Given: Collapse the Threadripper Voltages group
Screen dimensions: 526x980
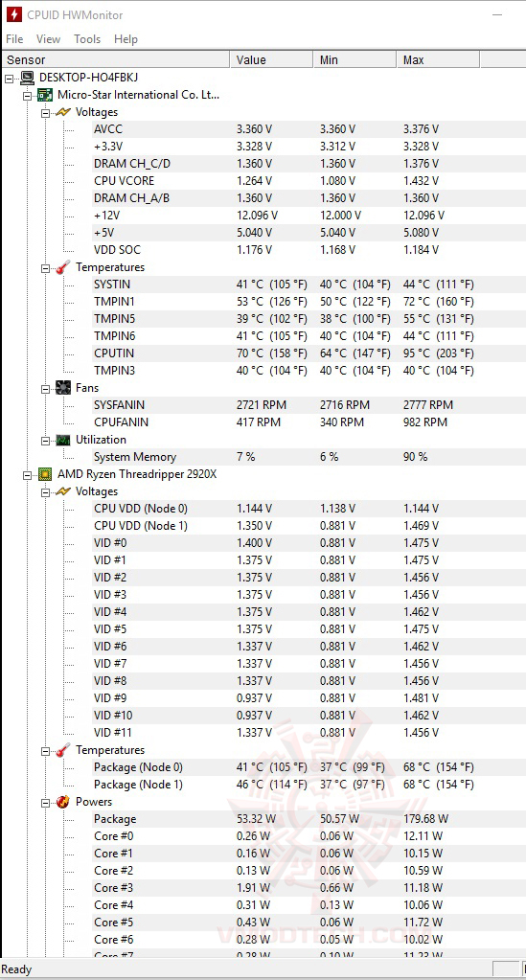Looking at the screenshot, I should pyautogui.click(x=46, y=492).
